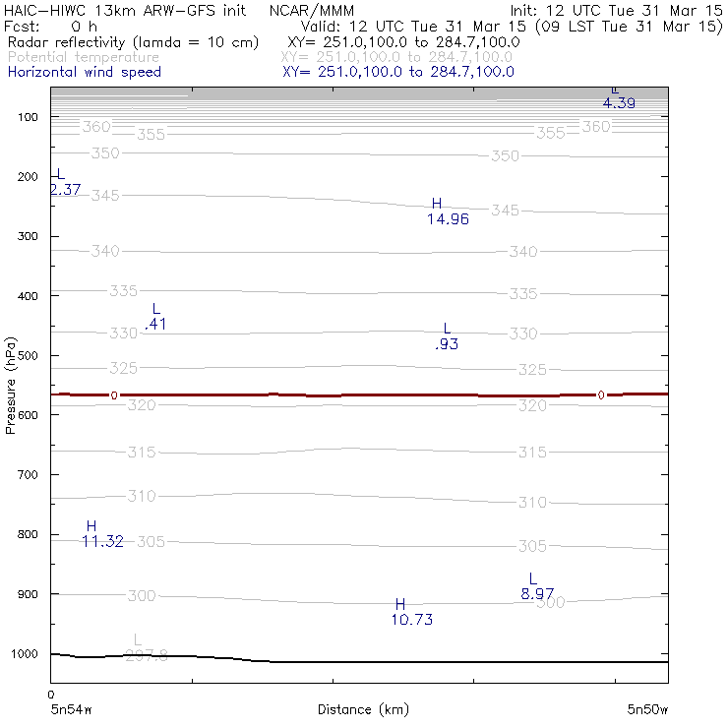This screenshot has width=728, height=728.
Task: Click the wind minimum value .93
Action: tap(447, 344)
